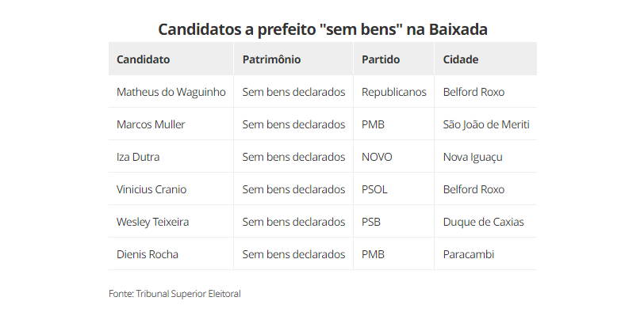Image resolution: width=644 pixels, height=320 pixels.
Task: Click the Duque de Caxias cell
Action: 483,222
